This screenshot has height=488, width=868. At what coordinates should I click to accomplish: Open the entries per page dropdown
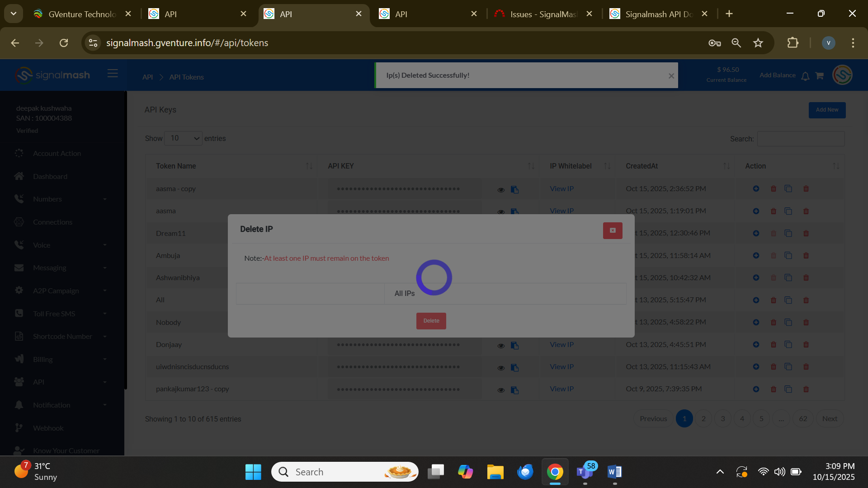click(x=183, y=138)
